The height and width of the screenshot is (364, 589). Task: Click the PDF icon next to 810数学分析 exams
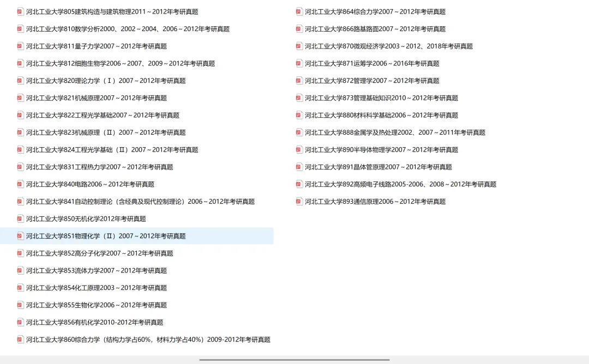tap(19, 28)
